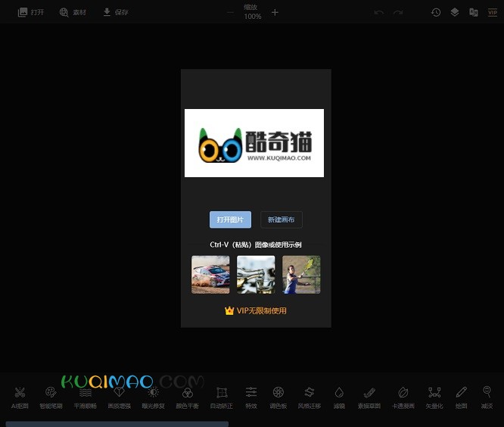The width and height of the screenshot is (504, 427).
Task: Click 保存 to save the image
Action: 116,12
